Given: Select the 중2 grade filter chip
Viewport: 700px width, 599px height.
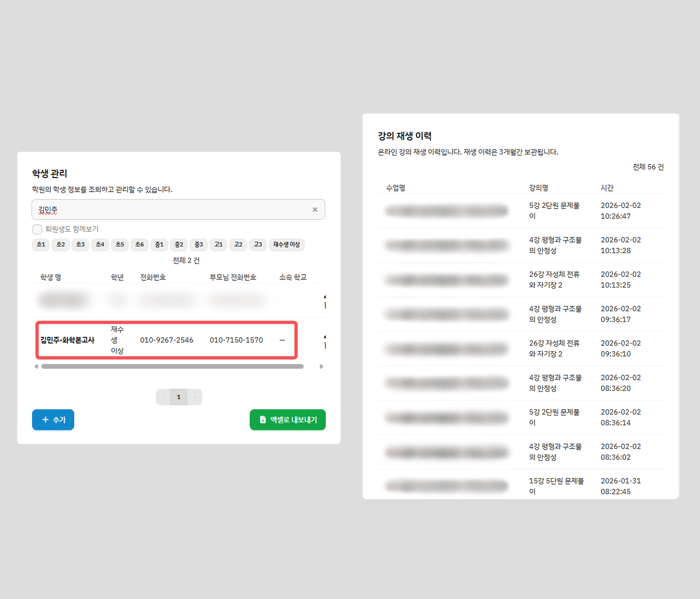Looking at the screenshot, I should tap(179, 244).
